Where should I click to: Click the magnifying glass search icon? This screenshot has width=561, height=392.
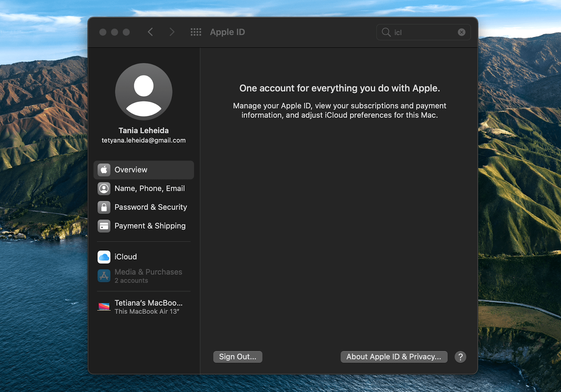[x=386, y=32]
